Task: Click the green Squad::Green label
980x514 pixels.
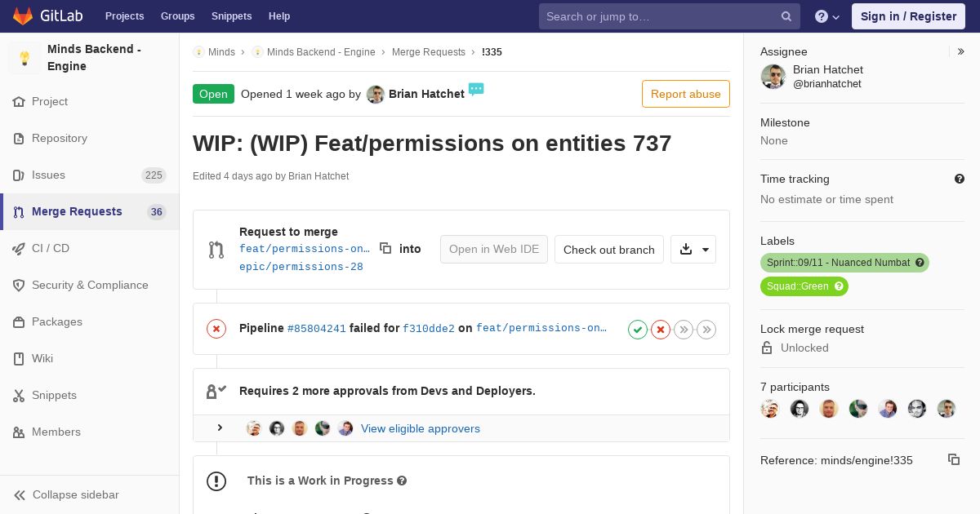Action: pos(804,286)
